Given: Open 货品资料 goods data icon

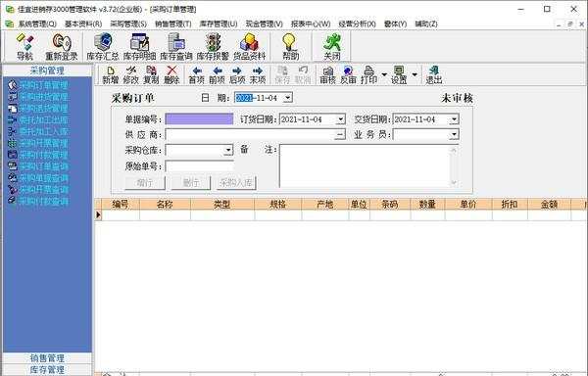Looking at the screenshot, I should 249,47.
